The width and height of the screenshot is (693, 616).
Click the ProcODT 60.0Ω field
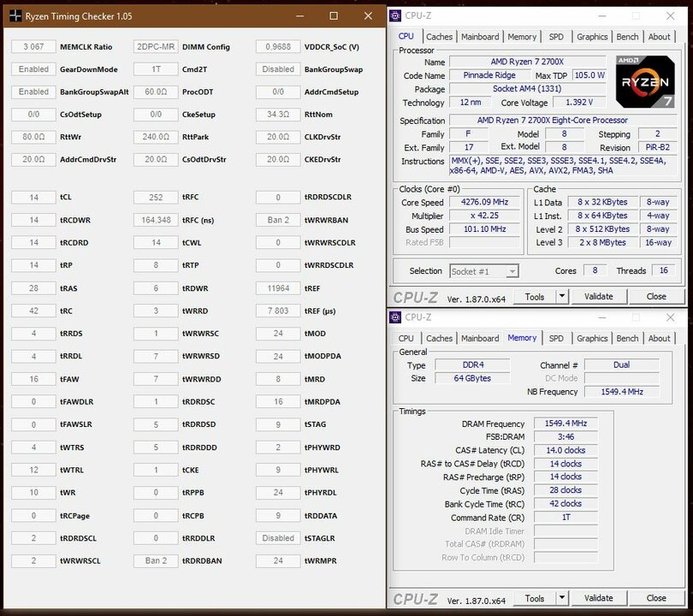(156, 92)
